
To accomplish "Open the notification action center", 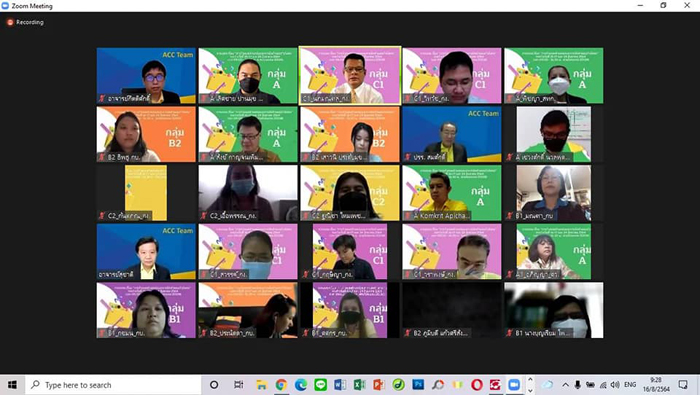I will (x=683, y=385).
